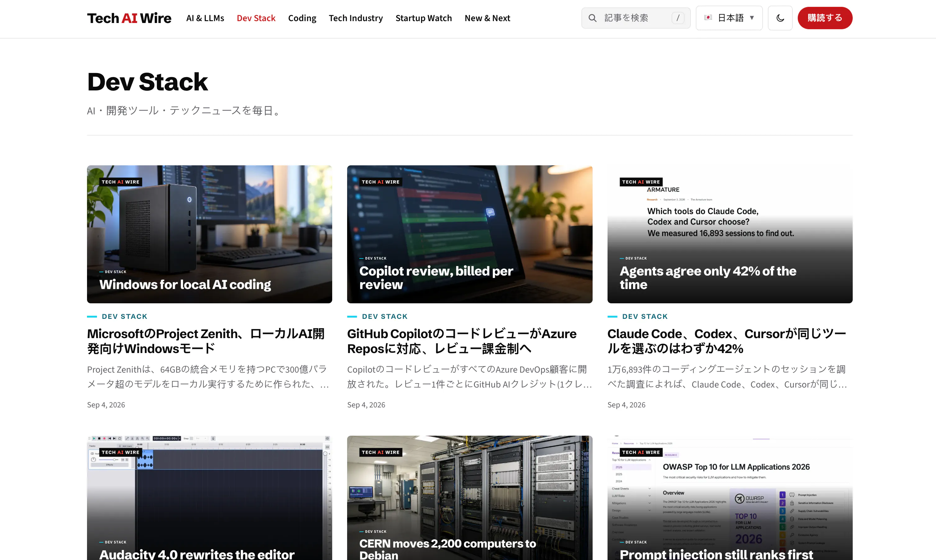Click DEV STACK label above GitHub Copilot article

click(384, 317)
